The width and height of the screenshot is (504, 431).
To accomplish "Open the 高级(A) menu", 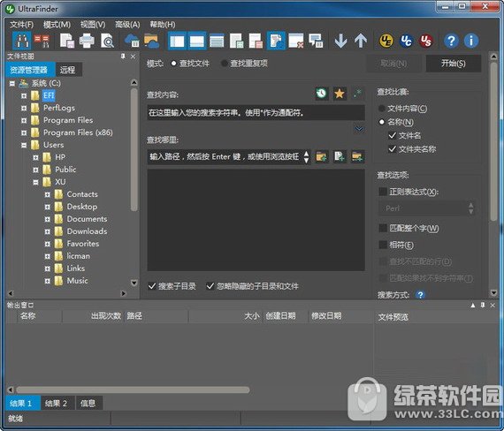I will pos(127,25).
